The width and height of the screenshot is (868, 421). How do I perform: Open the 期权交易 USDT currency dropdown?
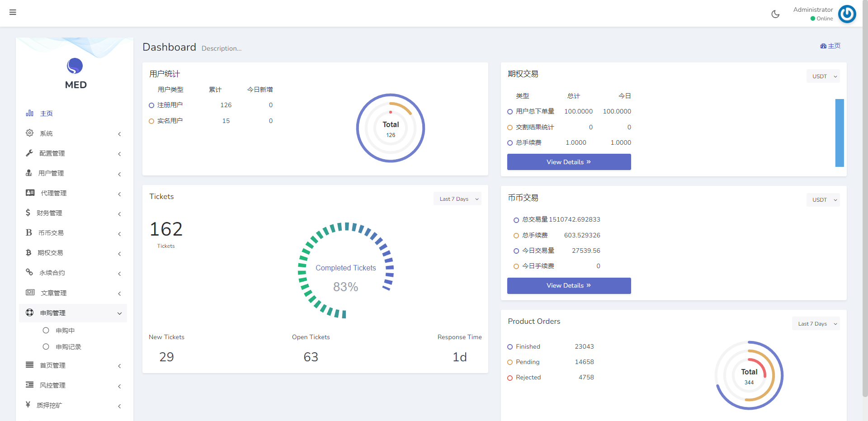pyautogui.click(x=823, y=76)
